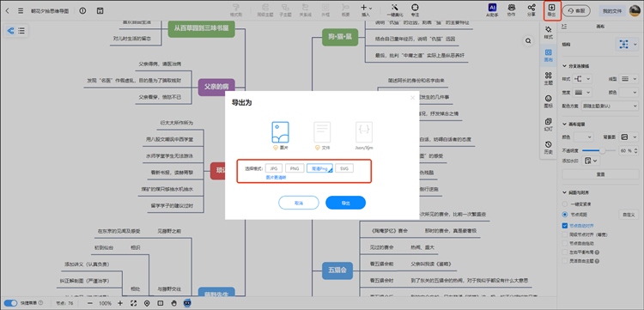
Task: Click the export (导出) icon in toolbar
Action: coord(551,10)
